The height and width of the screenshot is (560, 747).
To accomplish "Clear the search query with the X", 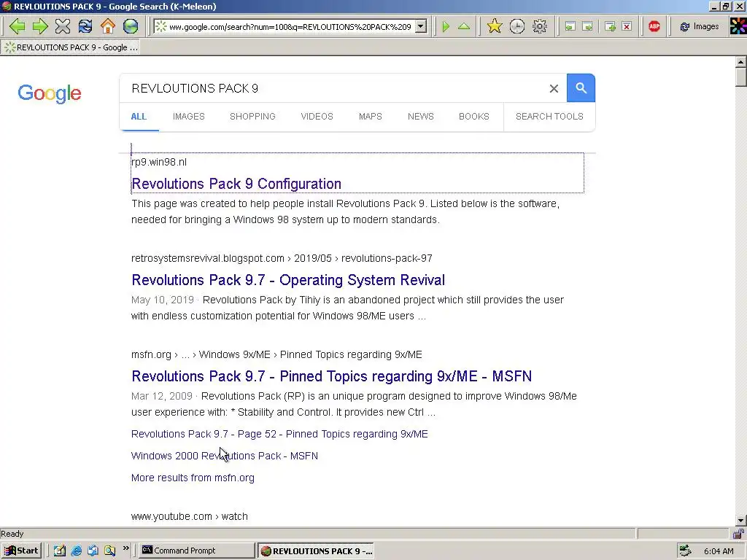I will pos(554,88).
